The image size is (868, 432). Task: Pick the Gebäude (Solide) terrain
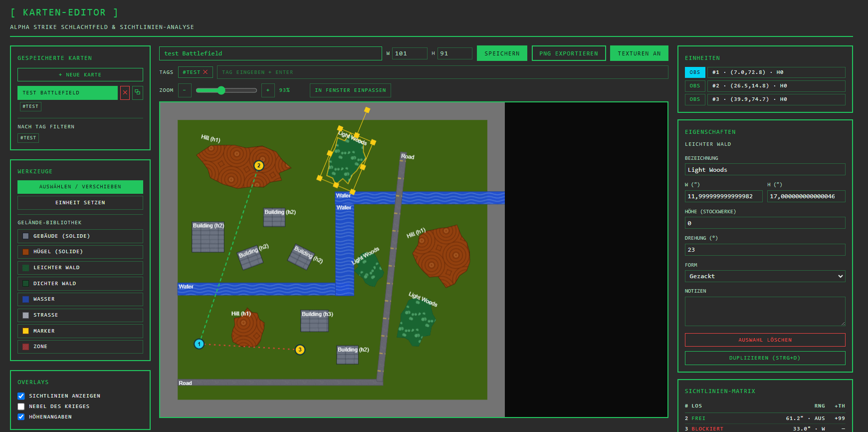pos(80,236)
